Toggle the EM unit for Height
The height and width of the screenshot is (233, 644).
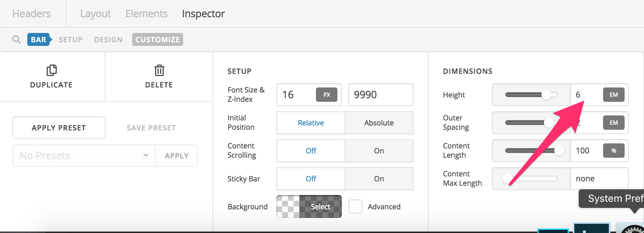[x=613, y=95]
